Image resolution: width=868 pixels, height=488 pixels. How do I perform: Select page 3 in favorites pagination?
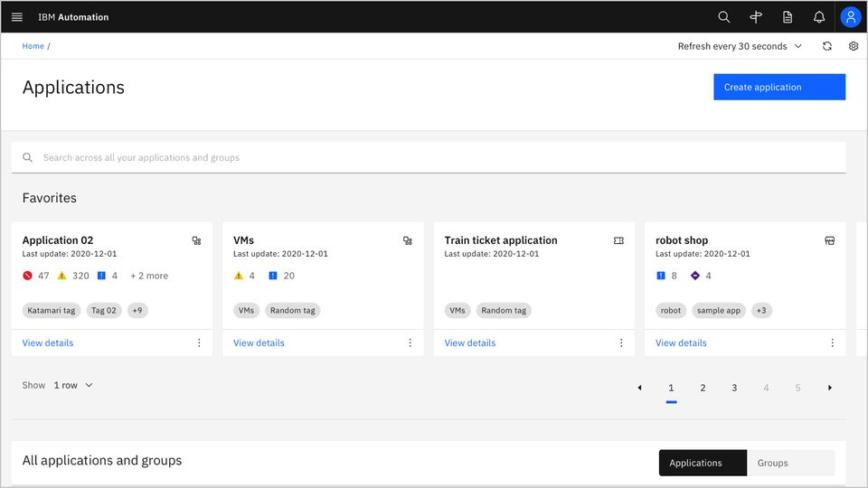[734, 388]
